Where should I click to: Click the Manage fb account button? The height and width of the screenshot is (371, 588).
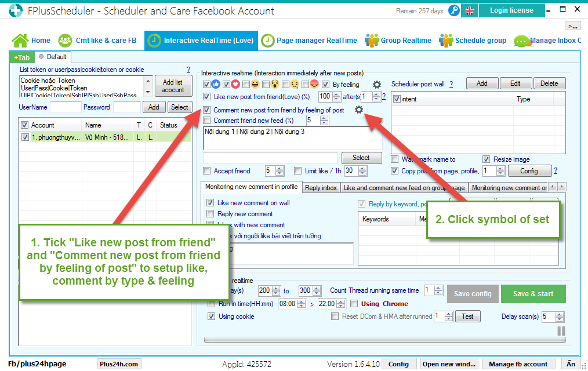tap(518, 364)
